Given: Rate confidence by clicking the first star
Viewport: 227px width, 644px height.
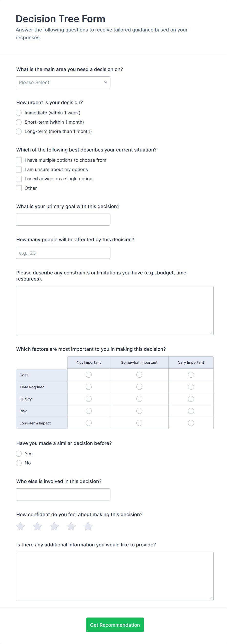Looking at the screenshot, I should [x=21, y=526].
